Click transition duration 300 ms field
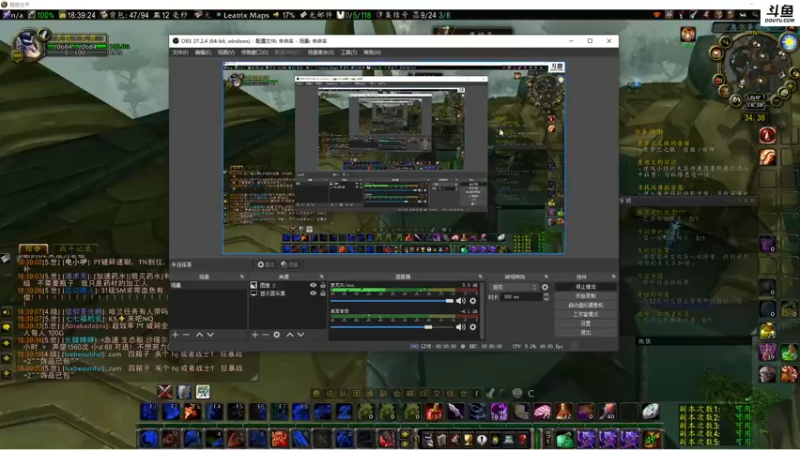Viewport: 800px width, 450px height. (521, 297)
